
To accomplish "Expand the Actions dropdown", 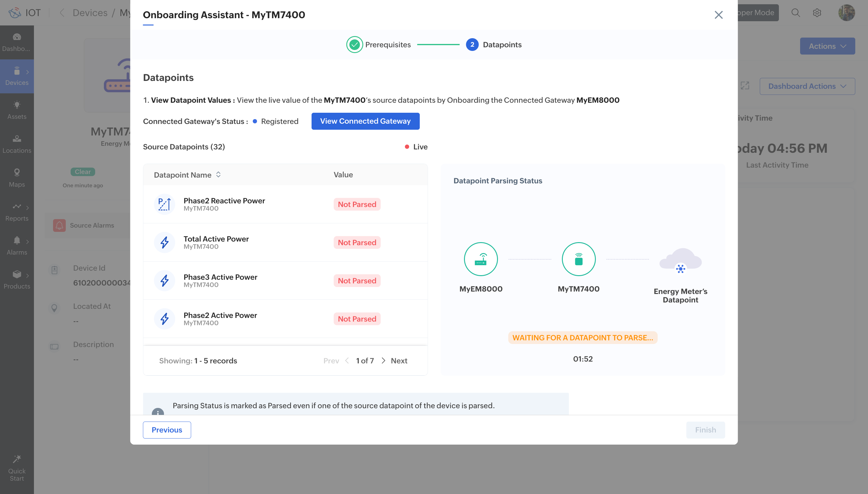I will click(x=827, y=46).
